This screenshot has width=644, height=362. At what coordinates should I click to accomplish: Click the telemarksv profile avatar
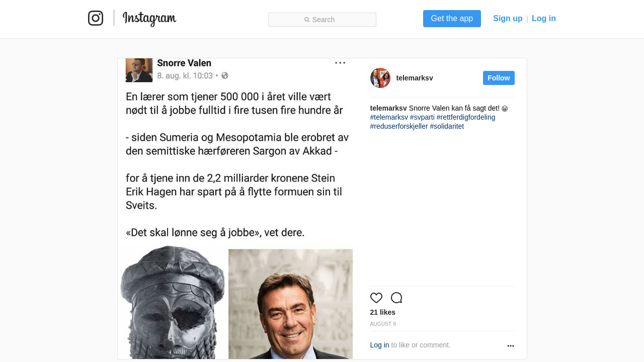coord(380,78)
